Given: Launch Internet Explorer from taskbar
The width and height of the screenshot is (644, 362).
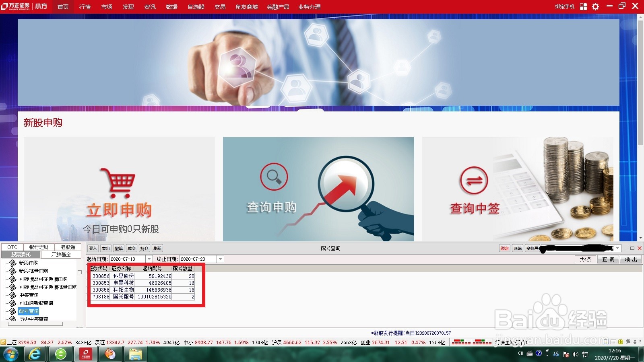Looking at the screenshot, I should (x=35, y=354).
